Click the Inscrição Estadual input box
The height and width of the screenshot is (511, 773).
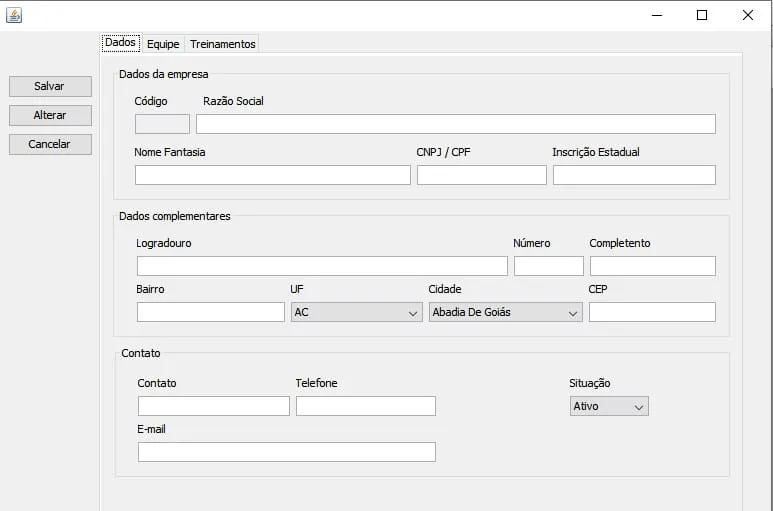click(634, 175)
